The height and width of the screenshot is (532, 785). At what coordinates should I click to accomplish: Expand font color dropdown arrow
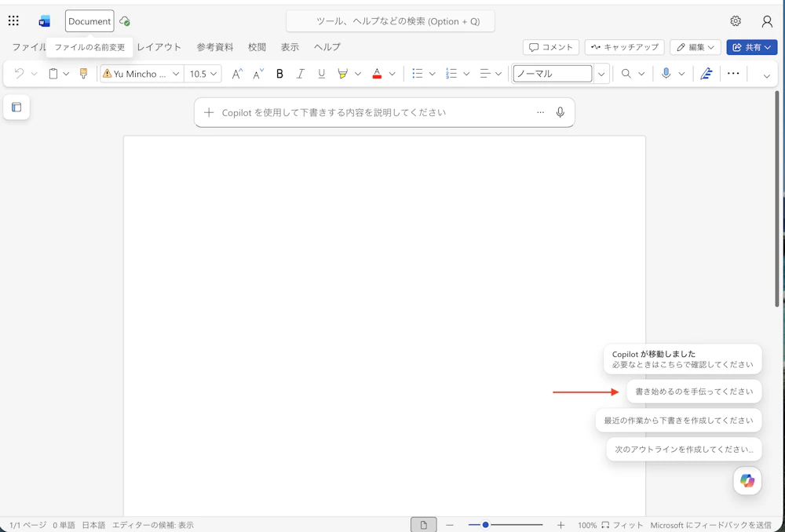point(392,74)
